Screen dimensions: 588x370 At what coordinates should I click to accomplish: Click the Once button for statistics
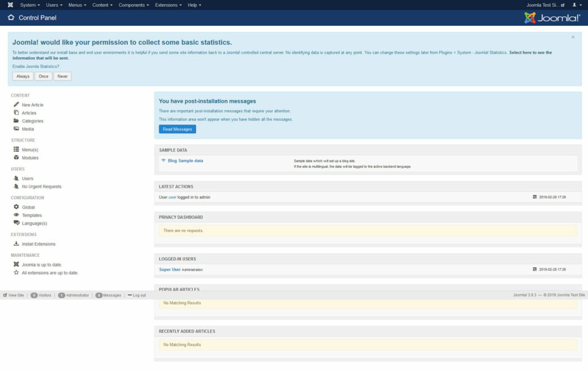pyautogui.click(x=44, y=76)
